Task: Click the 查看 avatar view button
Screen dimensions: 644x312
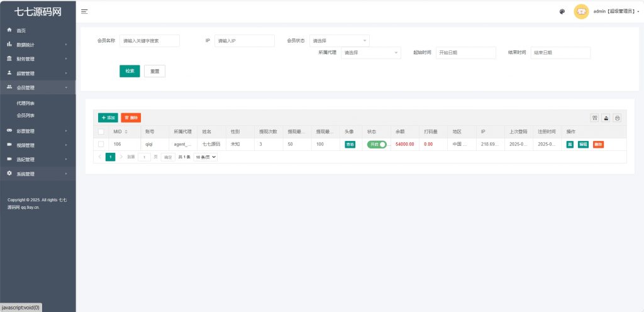Action: (x=350, y=145)
